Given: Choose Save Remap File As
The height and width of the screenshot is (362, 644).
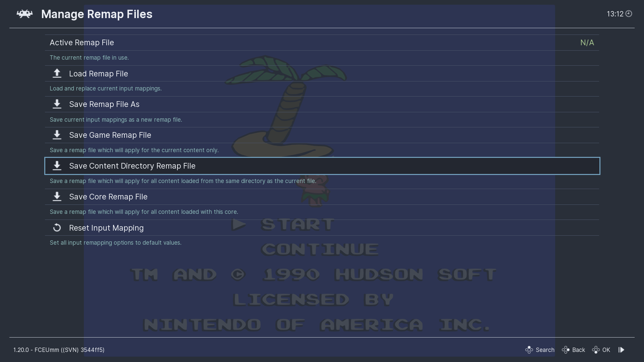Looking at the screenshot, I should (104, 104).
